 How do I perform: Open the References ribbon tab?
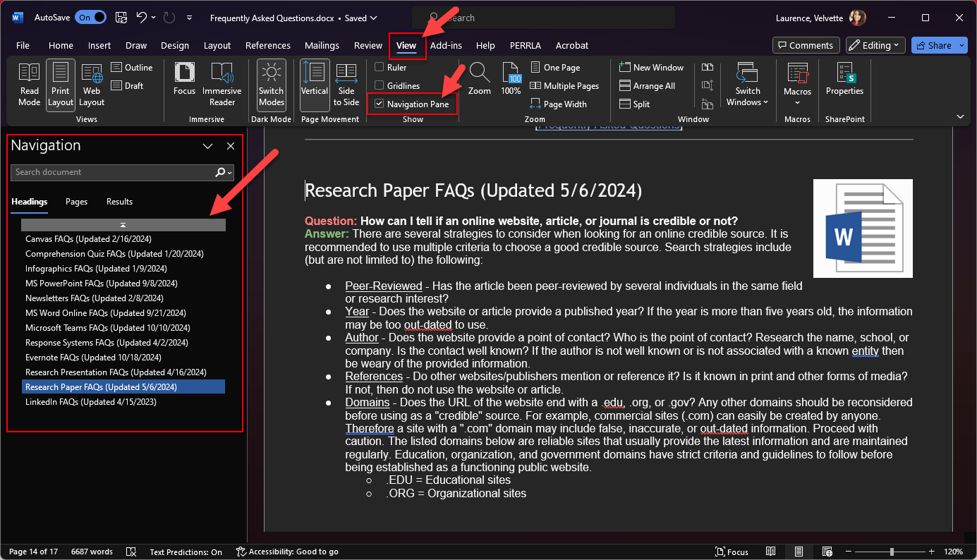[268, 45]
